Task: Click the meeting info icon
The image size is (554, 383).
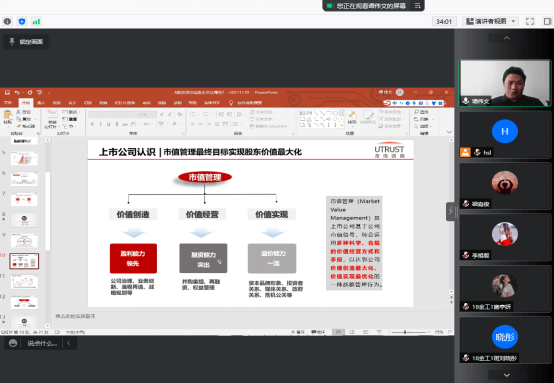Action: tap(7, 22)
